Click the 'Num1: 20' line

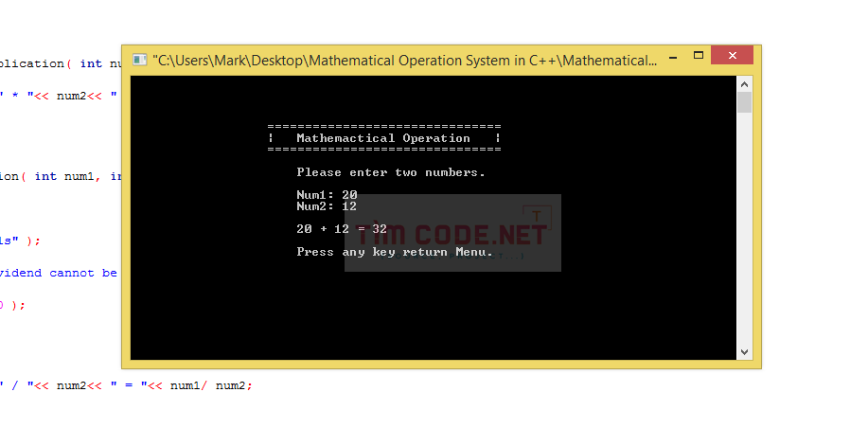pyautogui.click(x=327, y=195)
